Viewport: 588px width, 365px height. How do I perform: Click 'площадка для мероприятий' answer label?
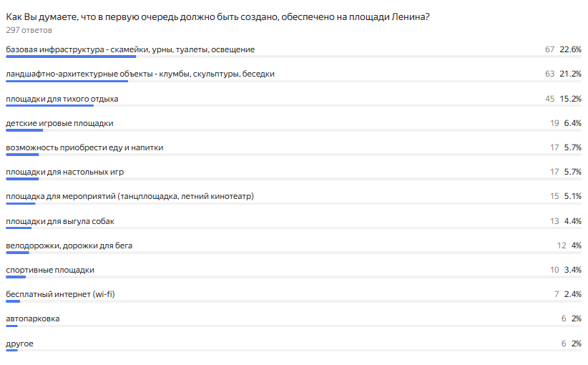[129, 196]
